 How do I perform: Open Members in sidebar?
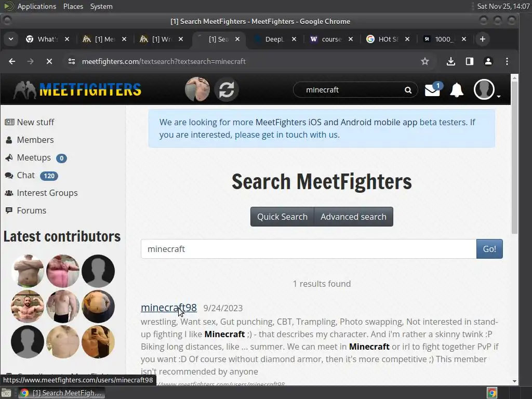(35, 140)
